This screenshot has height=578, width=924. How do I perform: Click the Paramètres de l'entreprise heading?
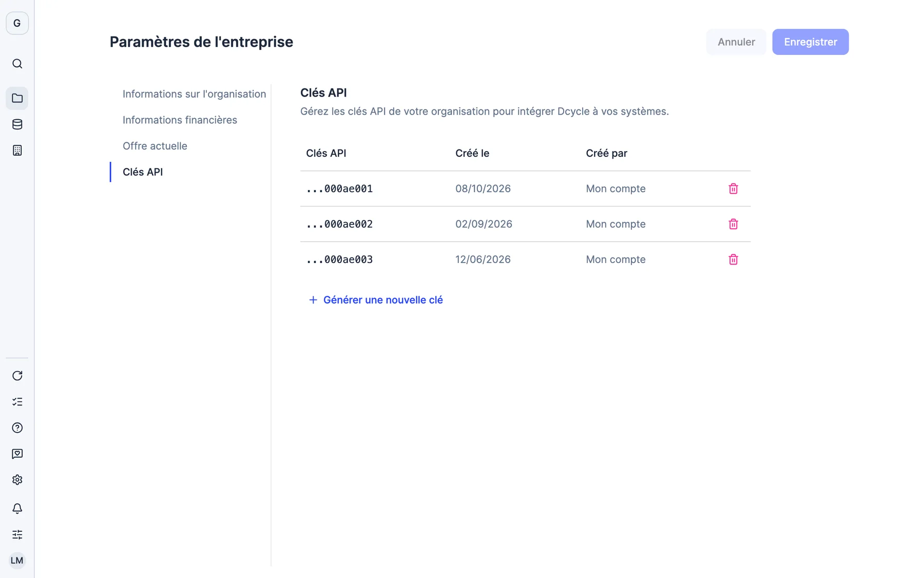201,42
